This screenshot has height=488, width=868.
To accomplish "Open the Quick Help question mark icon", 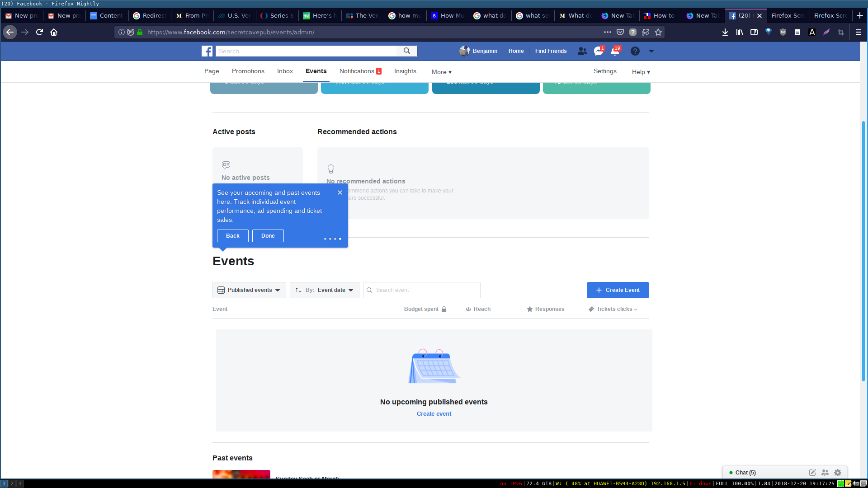I will point(635,51).
